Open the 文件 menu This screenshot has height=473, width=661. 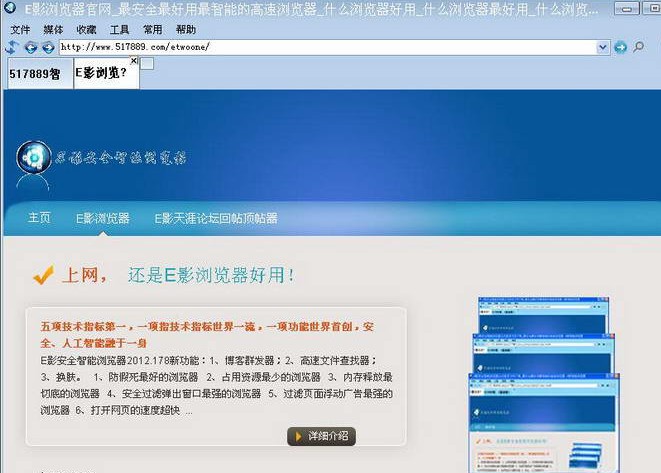[x=20, y=30]
